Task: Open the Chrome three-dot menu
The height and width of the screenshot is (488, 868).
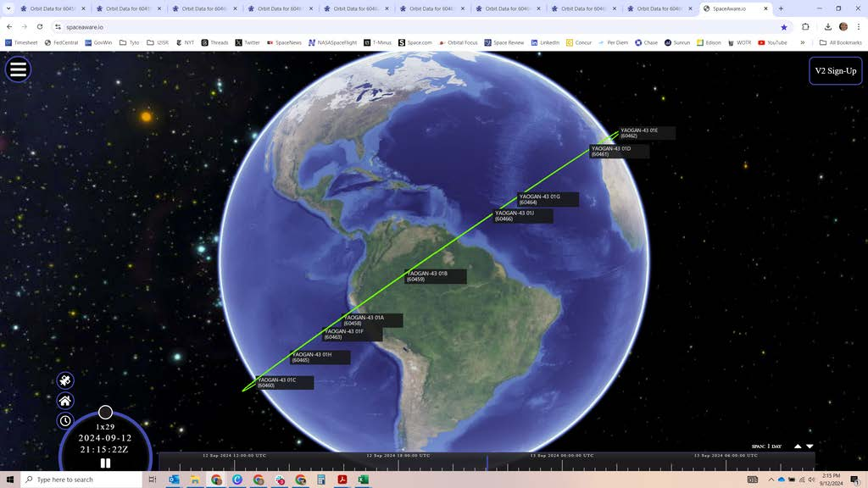Action: tap(859, 26)
